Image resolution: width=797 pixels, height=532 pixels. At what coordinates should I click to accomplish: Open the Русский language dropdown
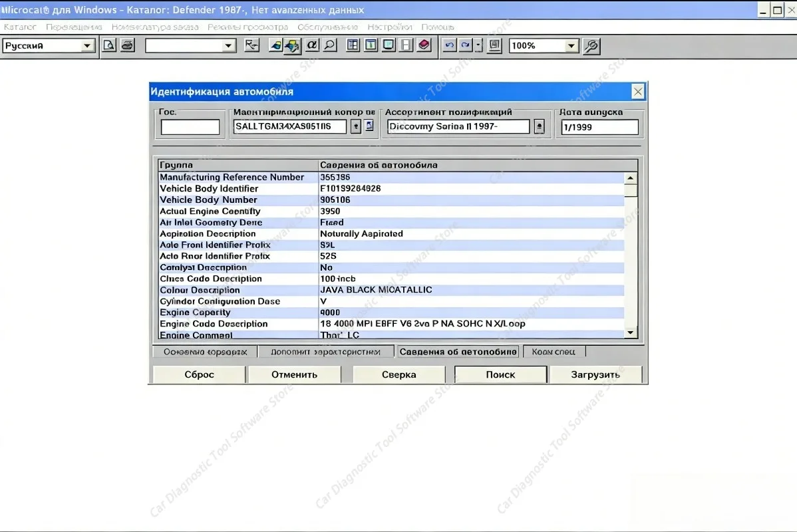pos(87,46)
